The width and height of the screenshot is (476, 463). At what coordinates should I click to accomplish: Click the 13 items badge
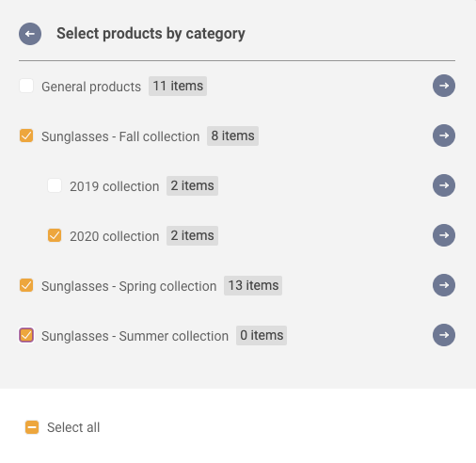(253, 285)
